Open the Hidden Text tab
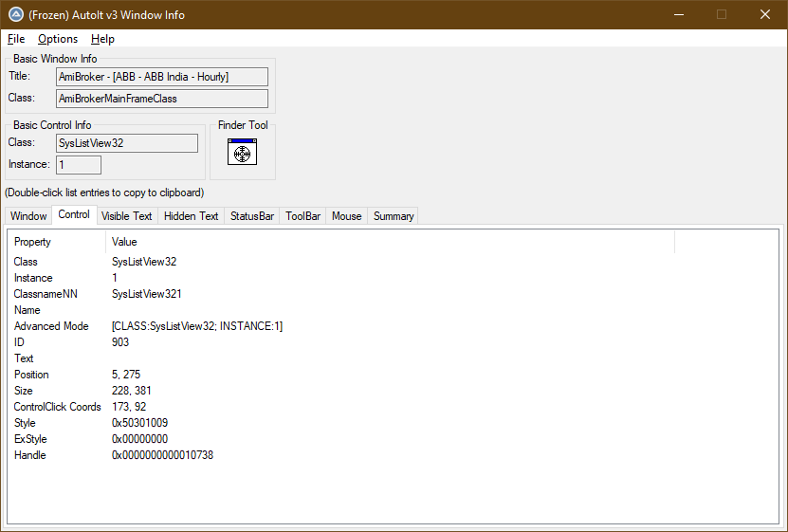788x532 pixels. [x=191, y=216]
